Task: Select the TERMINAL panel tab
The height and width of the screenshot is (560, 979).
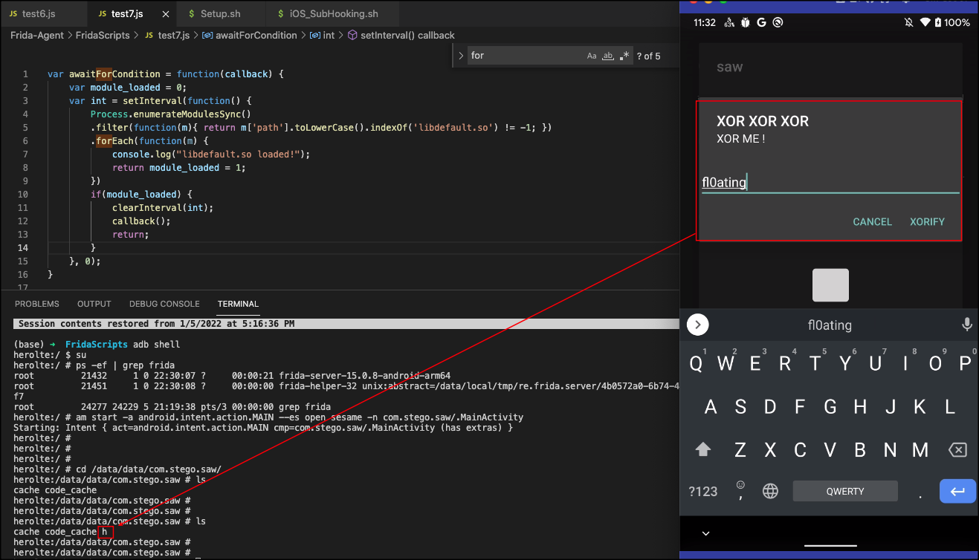Action: coord(238,304)
